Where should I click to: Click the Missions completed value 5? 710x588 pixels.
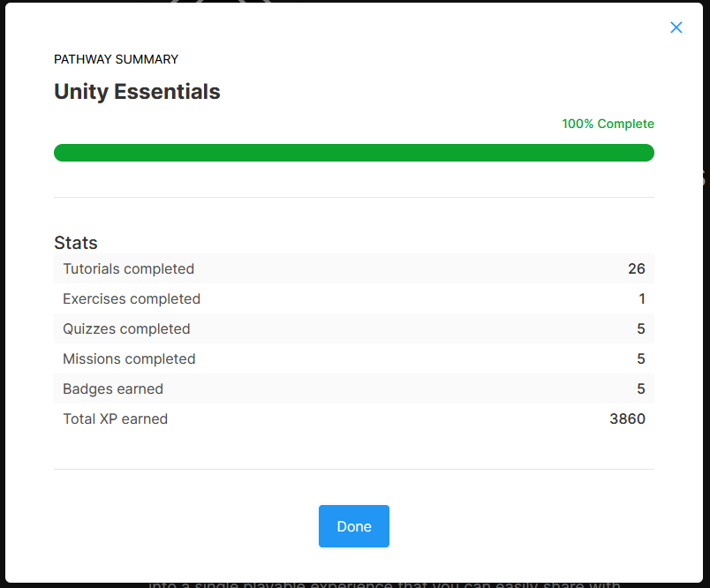click(x=642, y=358)
